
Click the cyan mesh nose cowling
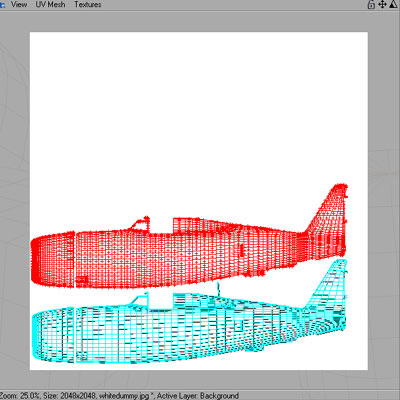coord(53,335)
